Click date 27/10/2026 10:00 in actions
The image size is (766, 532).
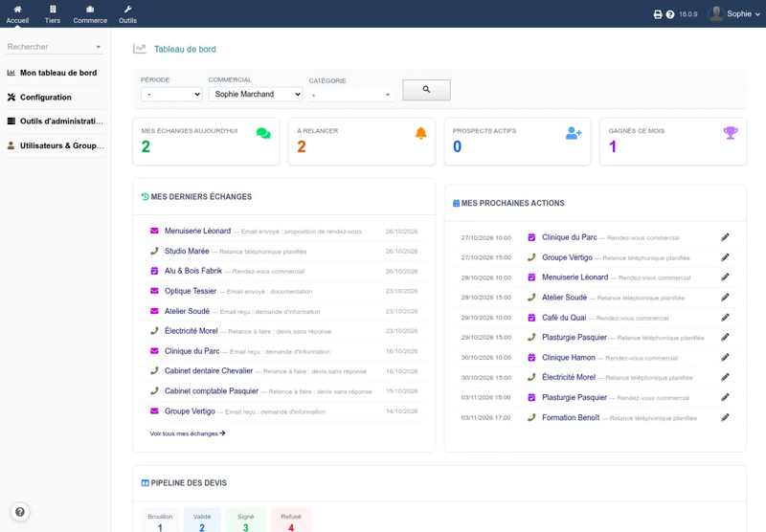486,237
